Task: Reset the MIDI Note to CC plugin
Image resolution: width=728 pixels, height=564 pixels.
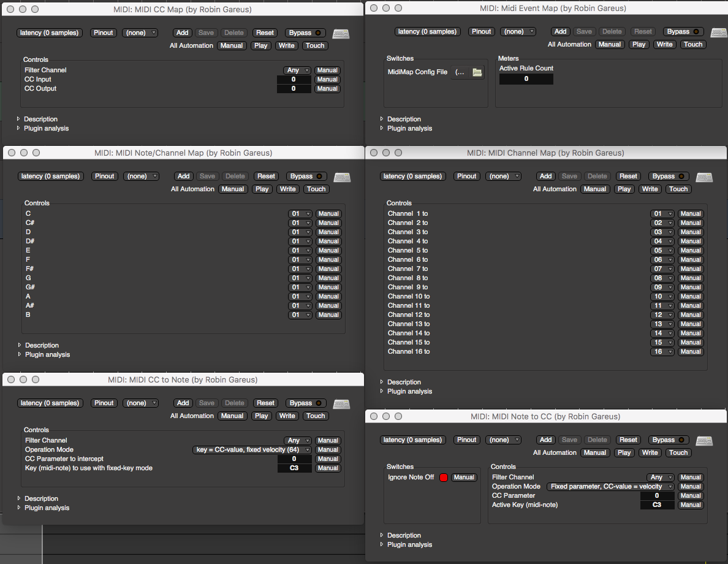Action: click(x=628, y=440)
